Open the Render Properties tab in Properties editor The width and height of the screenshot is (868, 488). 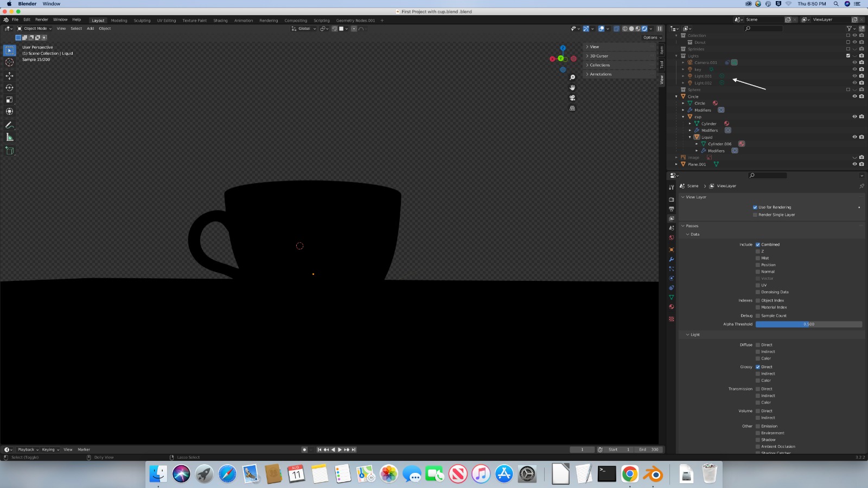(671, 198)
